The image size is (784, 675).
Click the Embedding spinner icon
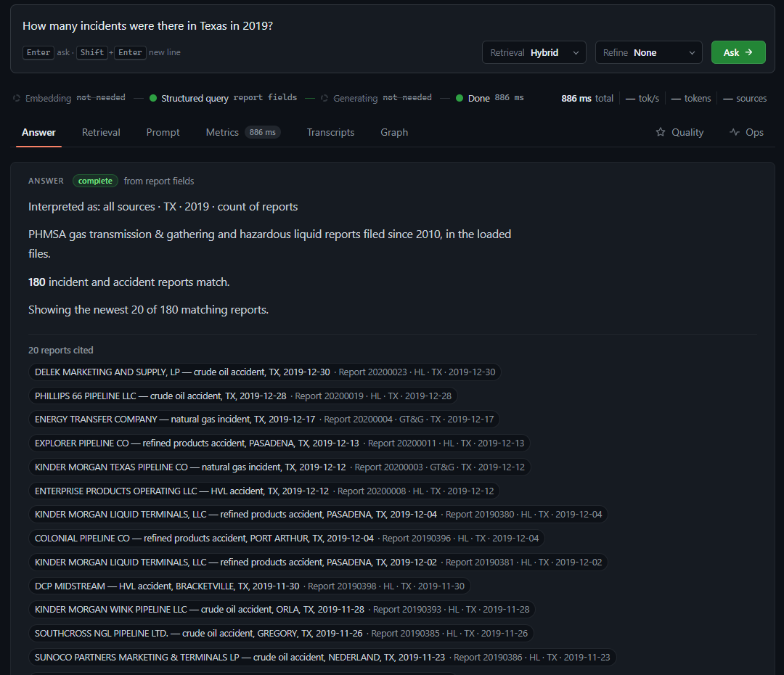[x=17, y=98]
